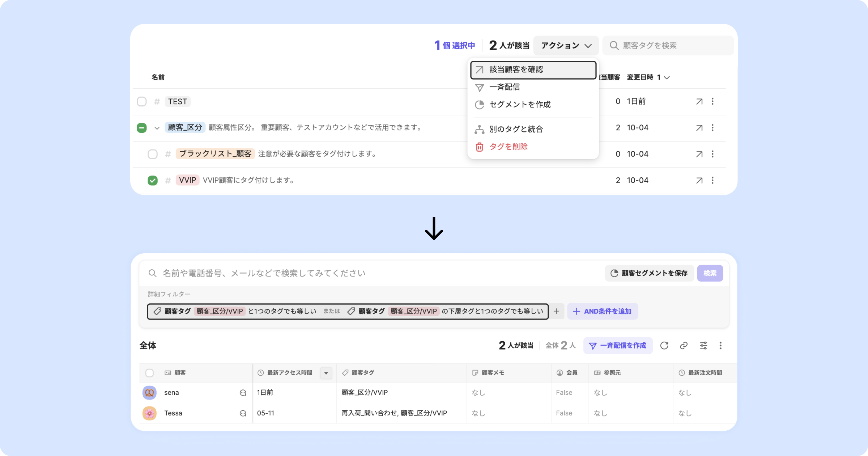
Task: Uncheck the VVIP tag checkbox
Action: coord(153,180)
